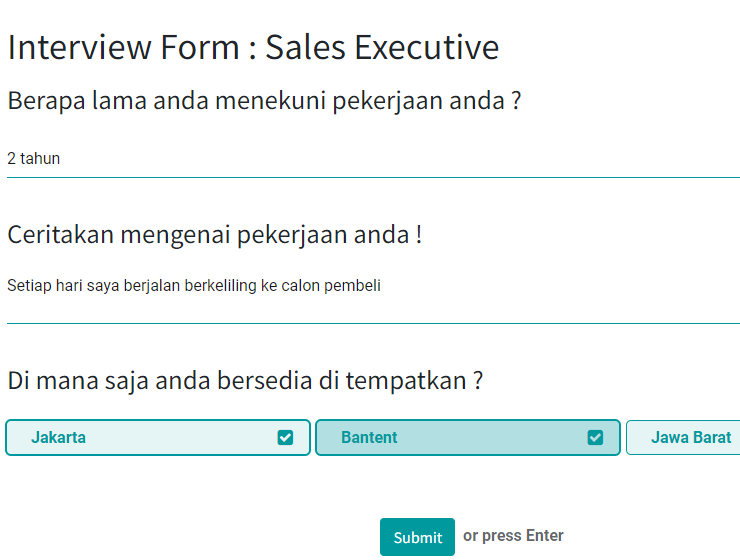740x560 pixels.
Task: Click the 'or press Enter' hint text
Action: coord(513,535)
